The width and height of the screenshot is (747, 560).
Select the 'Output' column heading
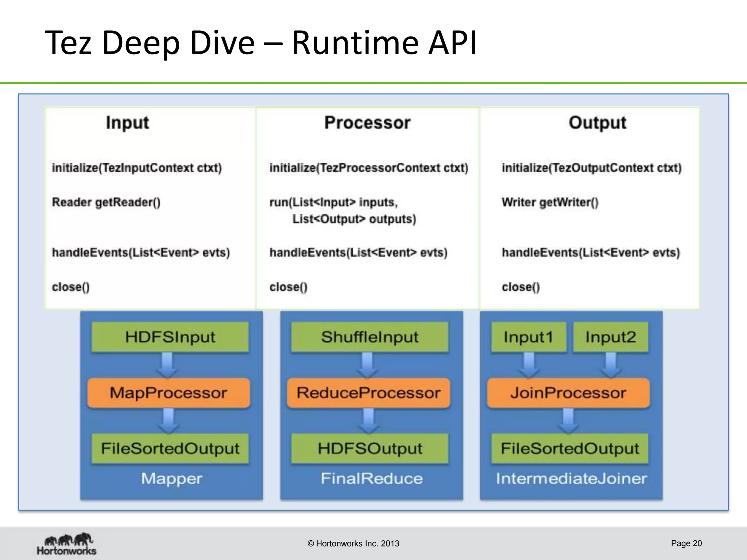tap(597, 123)
